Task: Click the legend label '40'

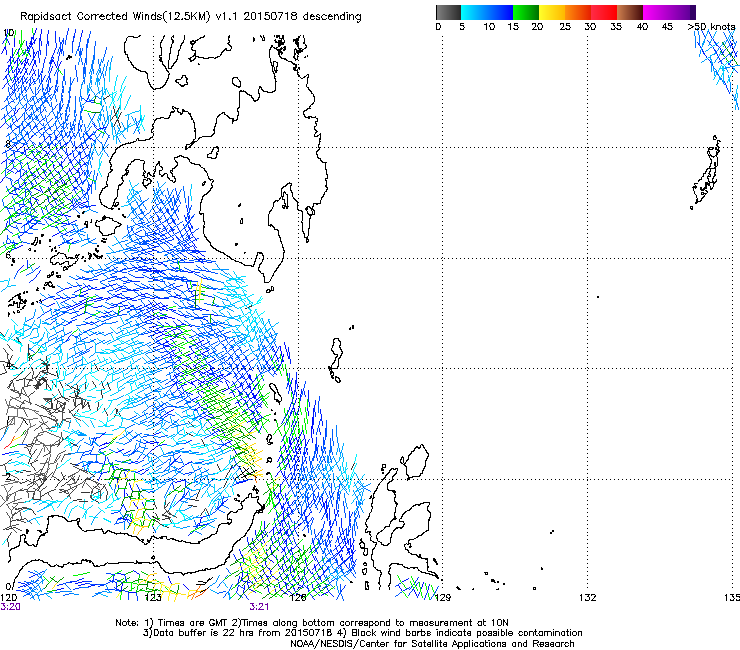Action: (642, 27)
